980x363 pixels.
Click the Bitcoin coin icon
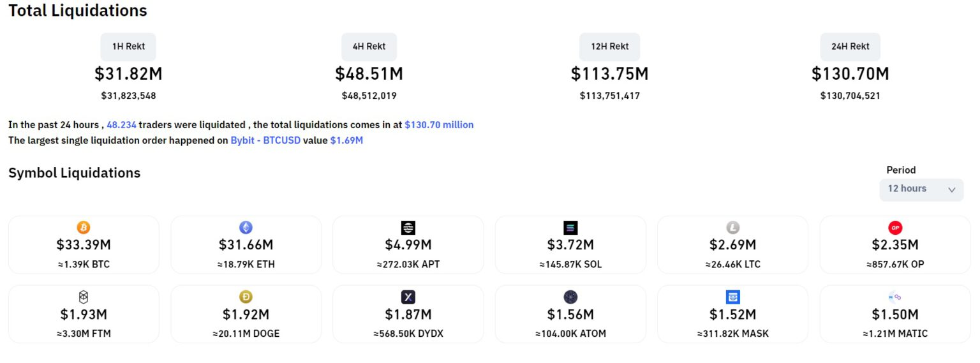click(x=84, y=227)
